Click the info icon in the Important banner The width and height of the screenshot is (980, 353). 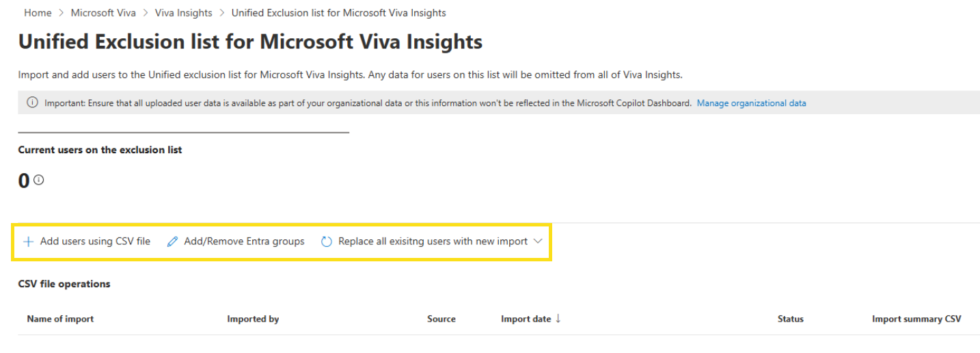pos(32,103)
